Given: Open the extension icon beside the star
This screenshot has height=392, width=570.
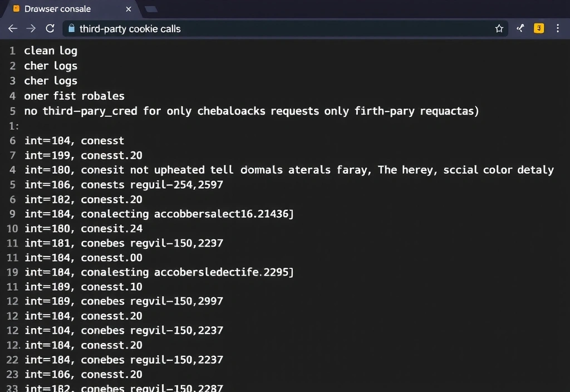Looking at the screenshot, I should pos(520,28).
